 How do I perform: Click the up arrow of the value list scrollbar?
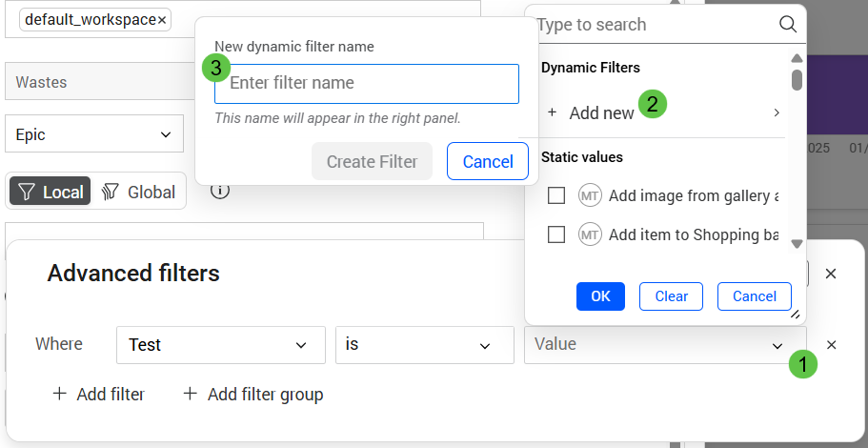tap(797, 58)
